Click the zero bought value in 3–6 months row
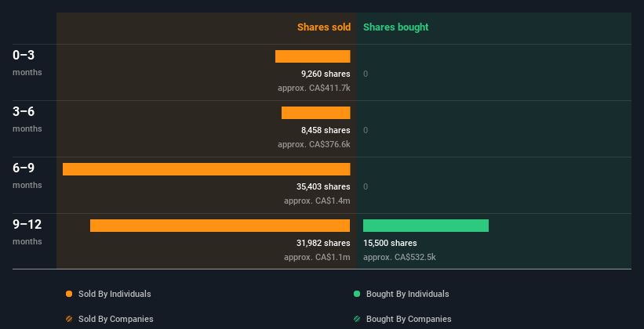The image size is (644, 329). click(x=366, y=131)
